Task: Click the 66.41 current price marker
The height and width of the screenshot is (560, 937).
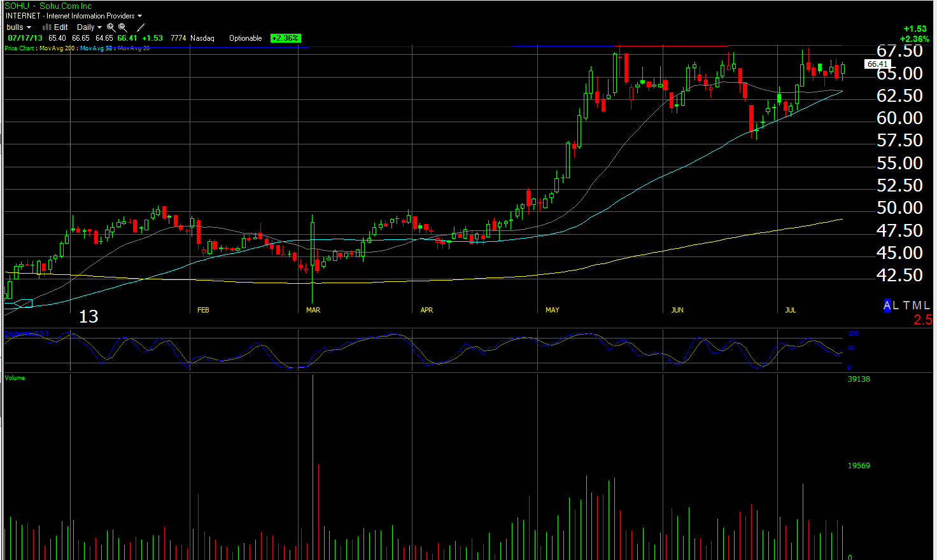Action: [x=877, y=64]
